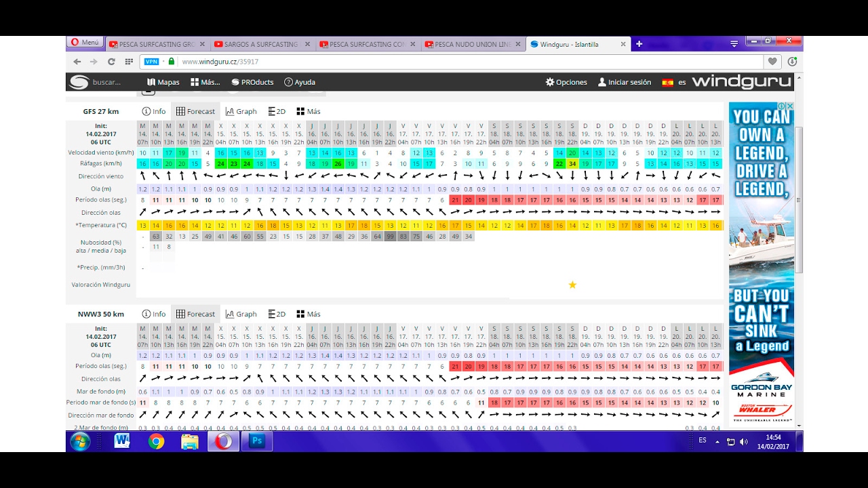Open the Más... menu in navigation bar
The image size is (868, 488).
205,82
